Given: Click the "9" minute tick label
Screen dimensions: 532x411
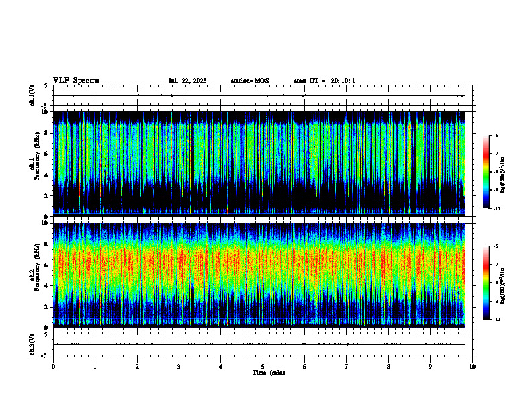Looking at the screenshot, I should [x=430, y=367].
